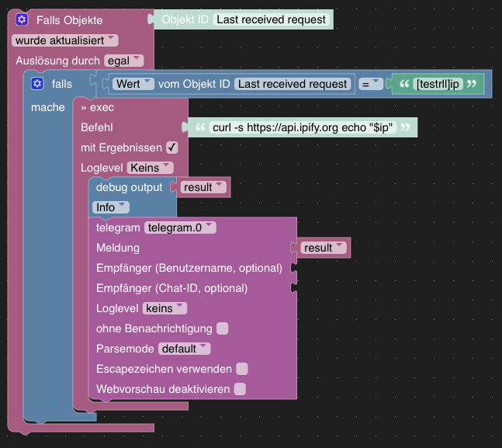Open telegram Loglevel keins dropdown
Viewport: 502px width, 448px height.
coord(164,308)
